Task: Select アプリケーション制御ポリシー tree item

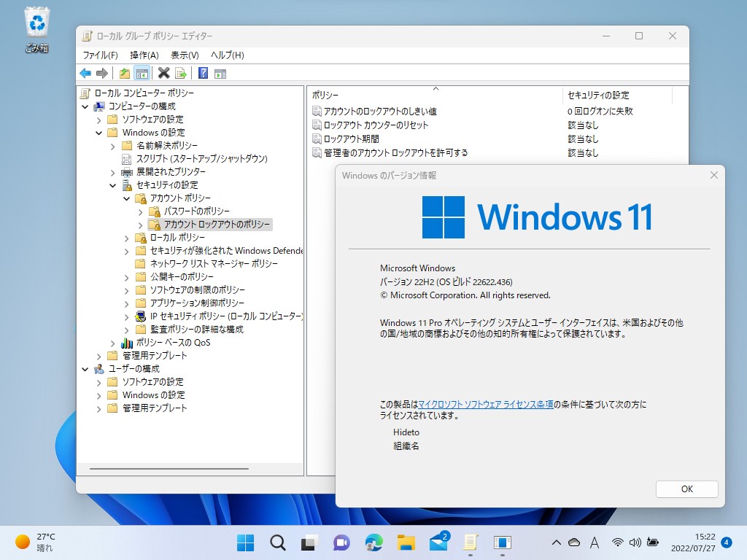Action: click(x=197, y=303)
